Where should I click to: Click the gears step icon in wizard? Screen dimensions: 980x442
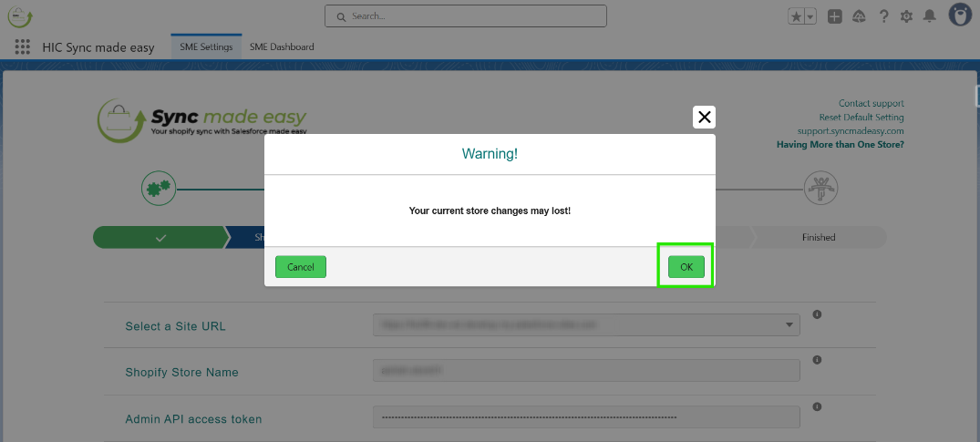[x=159, y=188]
